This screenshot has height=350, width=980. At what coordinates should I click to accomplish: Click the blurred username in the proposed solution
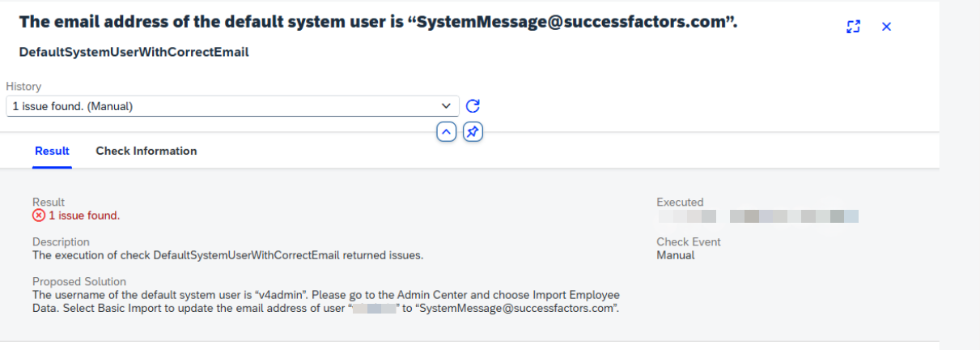click(374, 309)
